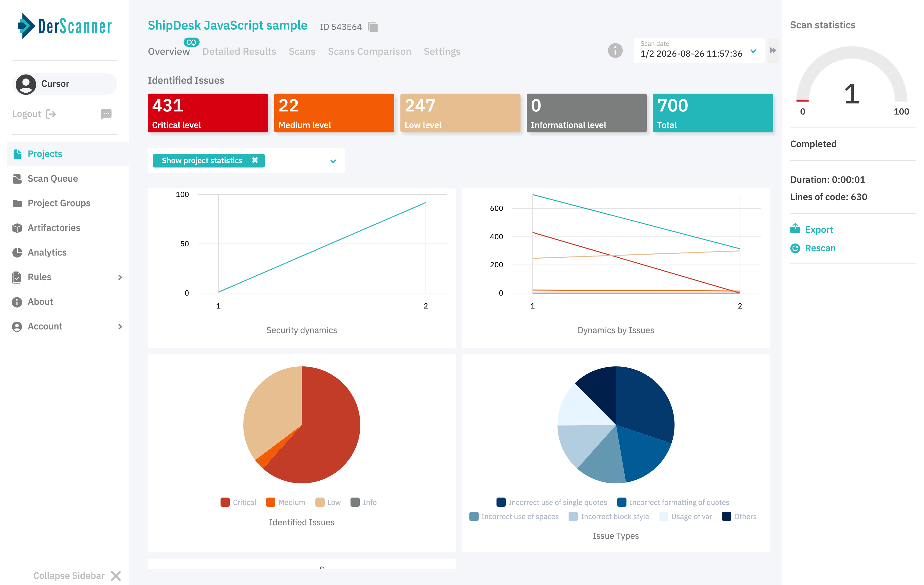Copy the project ID 543E64

tap(373, 27)
